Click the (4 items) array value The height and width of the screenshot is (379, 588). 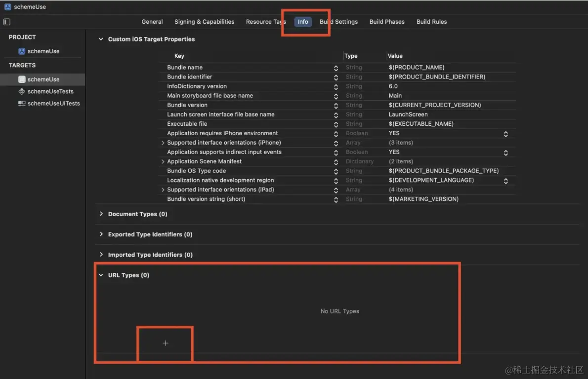pos(401,190)
